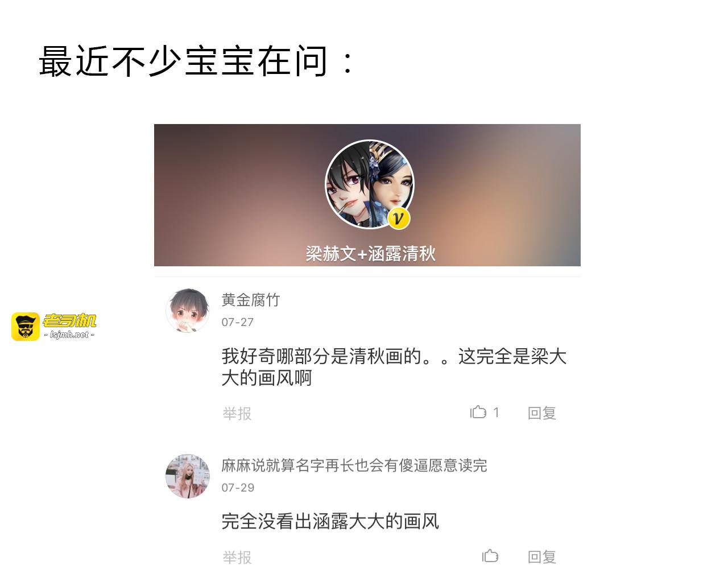
Task: Open the username 黄金腐竹
Action: click(251, 299)
